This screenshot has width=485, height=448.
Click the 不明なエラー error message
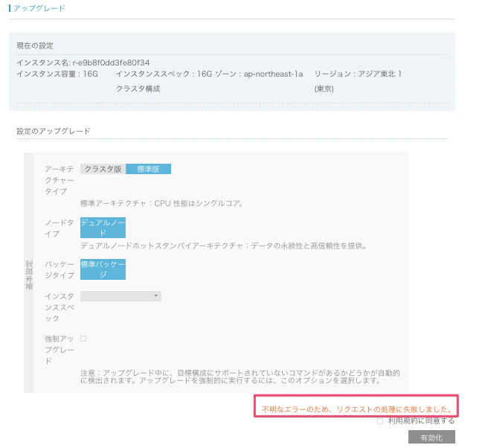(357, 409)
